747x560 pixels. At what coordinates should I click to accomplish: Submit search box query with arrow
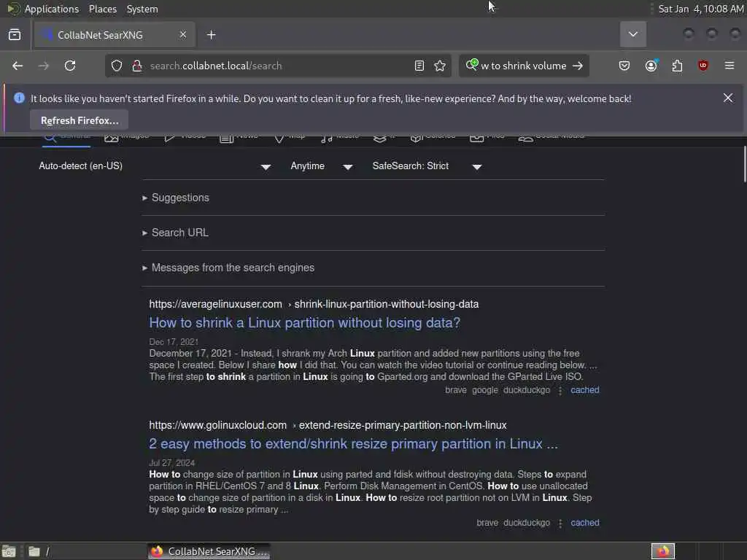[578, 66]
